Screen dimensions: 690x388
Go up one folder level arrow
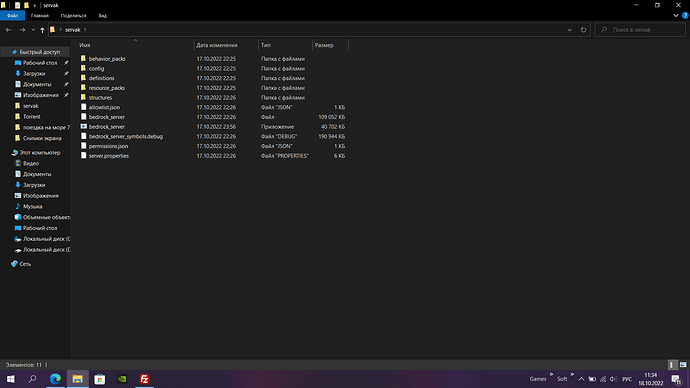42,30
